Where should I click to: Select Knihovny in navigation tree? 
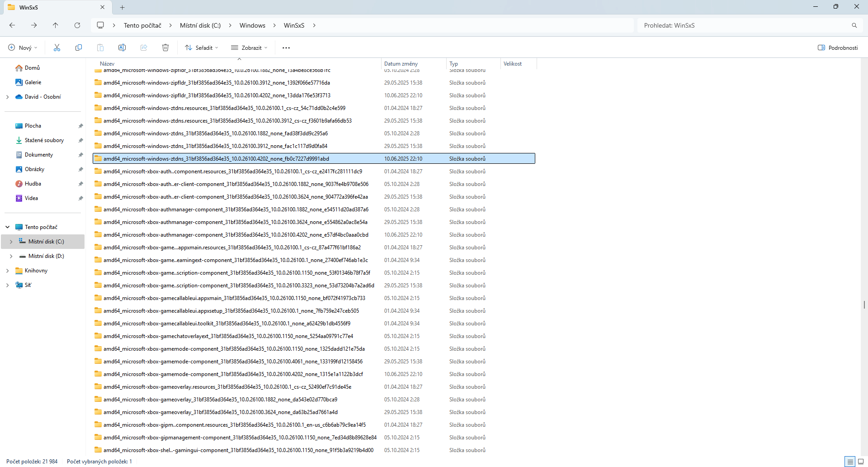pyautogui.click(x=36, y=271)
